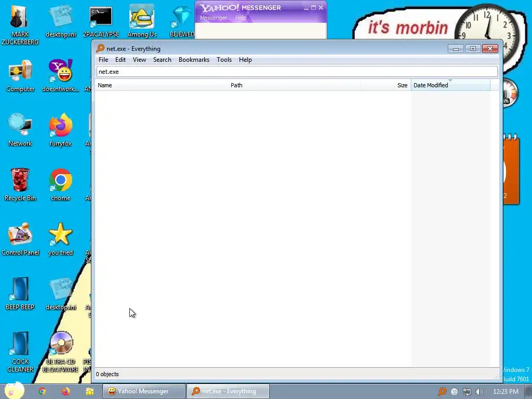Switch to Yahoo! Messenger taskbar button
Screen dimensions: 532x399
click(144, 391)
